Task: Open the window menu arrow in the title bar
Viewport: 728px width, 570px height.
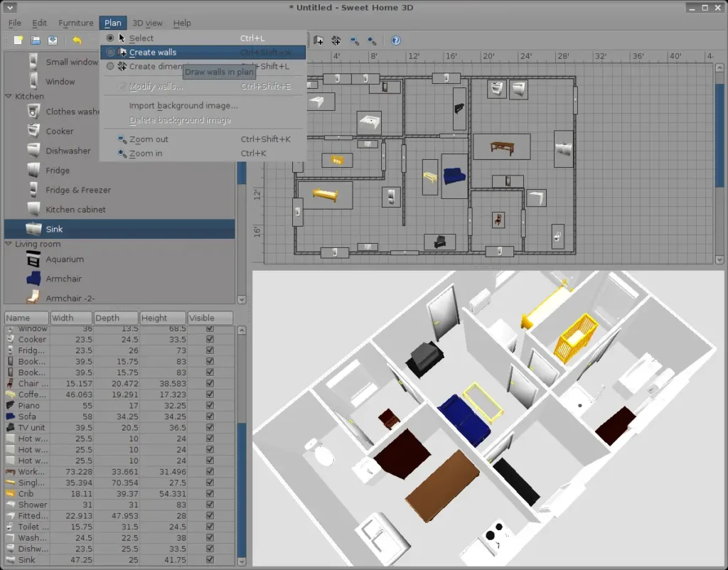Action: click(10, 7)
